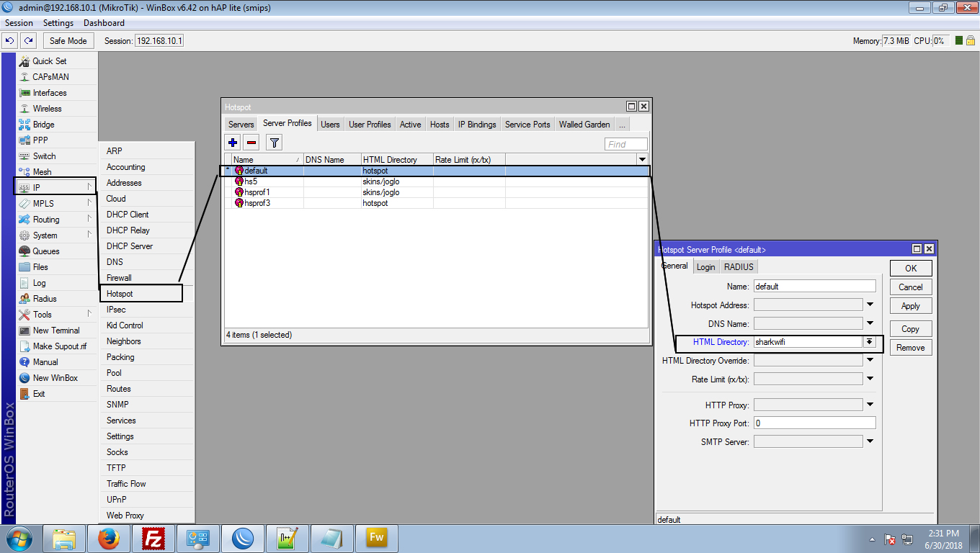Screen dimensions: 980x553
Task: Switch to Servers tab in Hotspot
Action: coord(241,125)
